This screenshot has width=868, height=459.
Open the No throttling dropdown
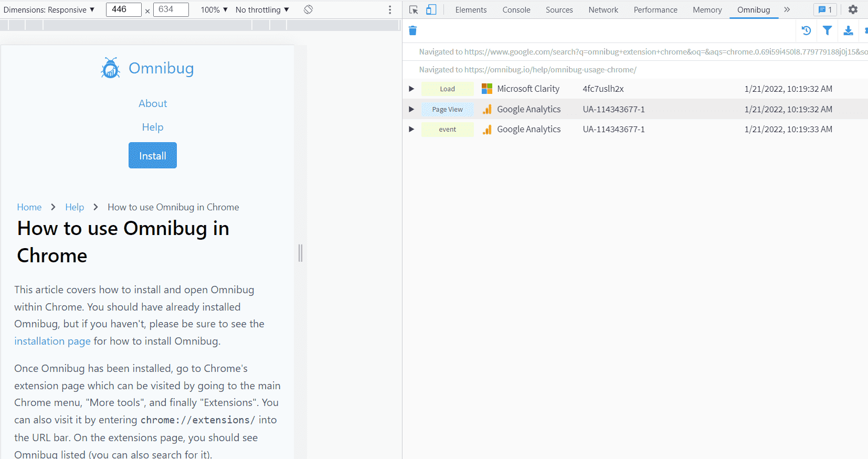[x=262, y=9]
